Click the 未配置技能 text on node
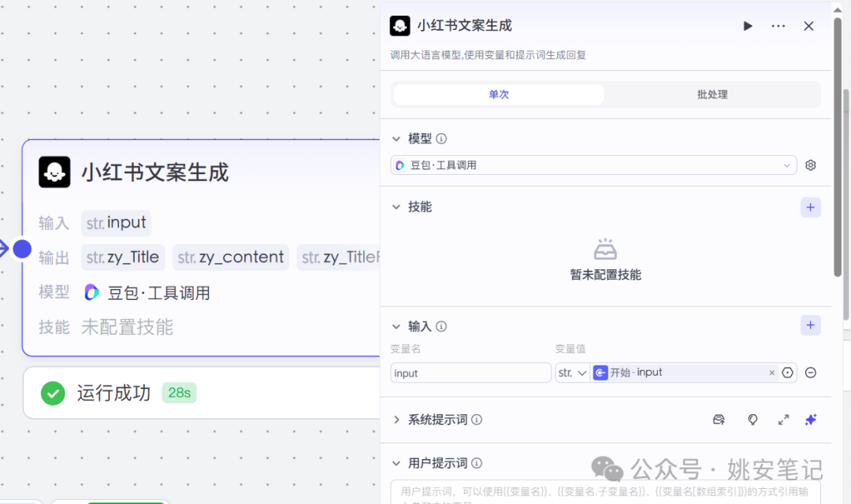The height and width of the screenshot is (504, 851). pos(127,327)
